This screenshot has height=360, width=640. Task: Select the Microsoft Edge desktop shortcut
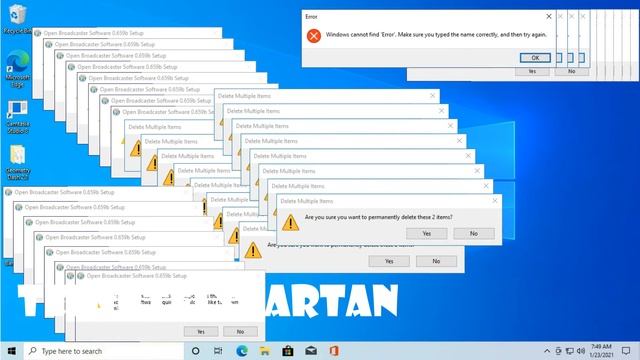pos(17,69)
